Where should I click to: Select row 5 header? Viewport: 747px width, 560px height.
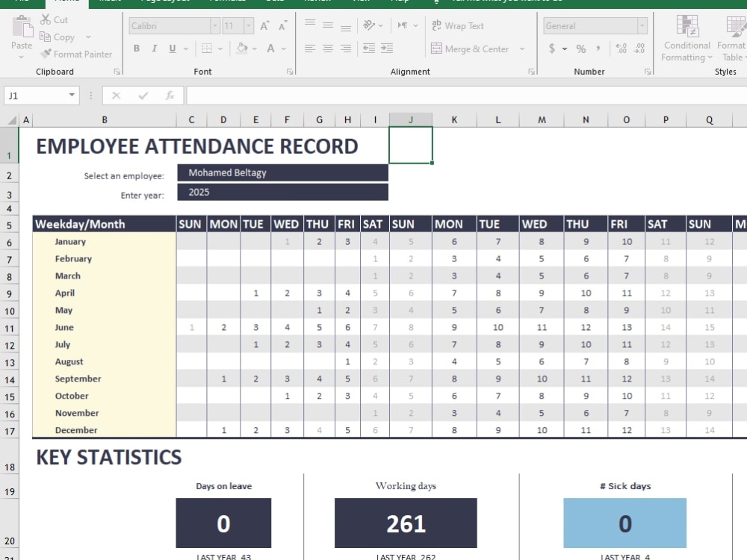(9, 225)
